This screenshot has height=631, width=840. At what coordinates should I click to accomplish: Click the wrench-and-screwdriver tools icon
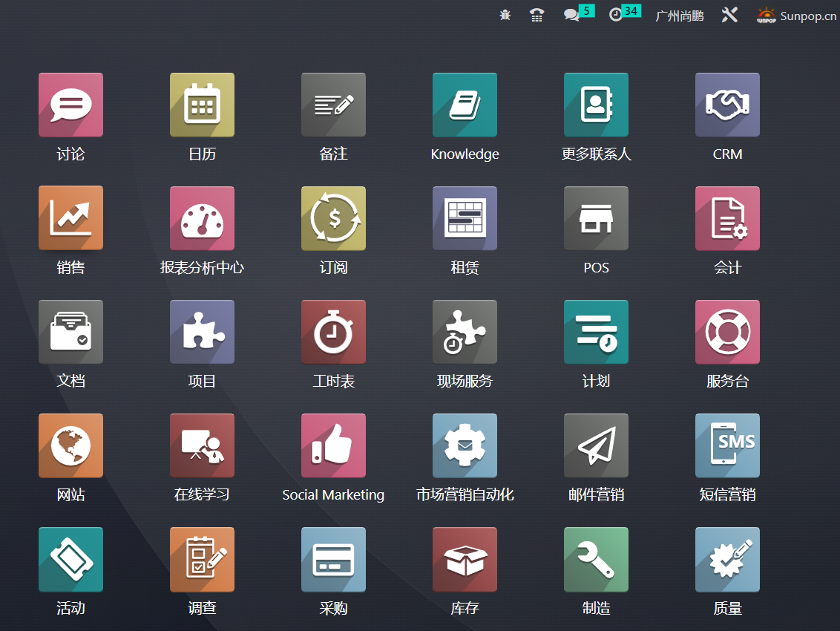click(729, 15)
